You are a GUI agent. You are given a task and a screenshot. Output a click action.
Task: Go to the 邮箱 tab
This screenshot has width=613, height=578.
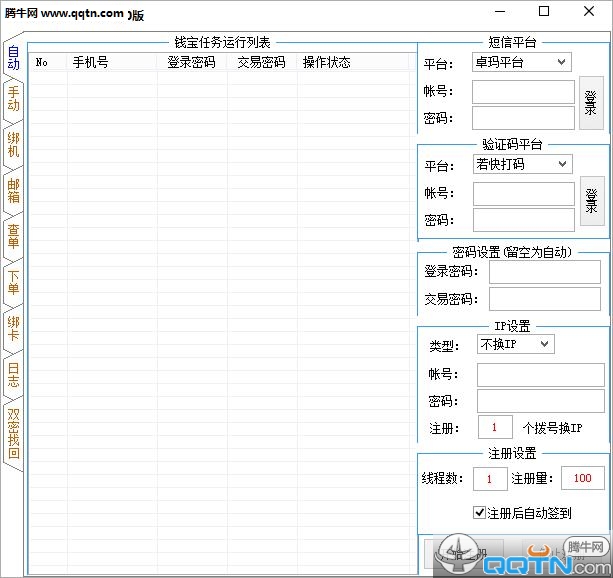(13, 191)
